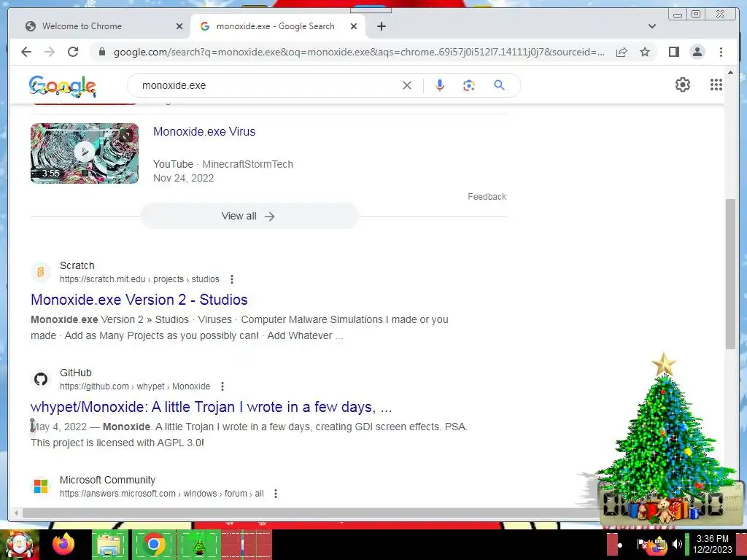Click the site info lock icon
Image resolution: width=747 pixels, height=560 pixels.
(101, 52)
